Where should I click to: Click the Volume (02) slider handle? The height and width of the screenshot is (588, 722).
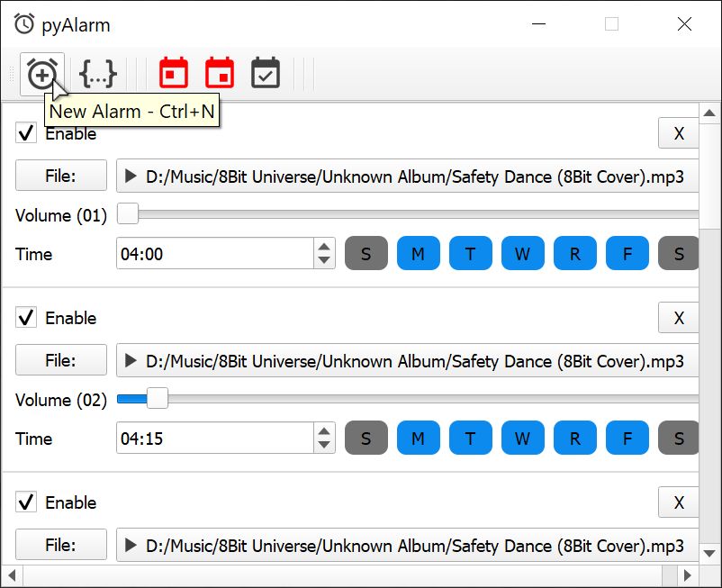(x=158, y=398)
